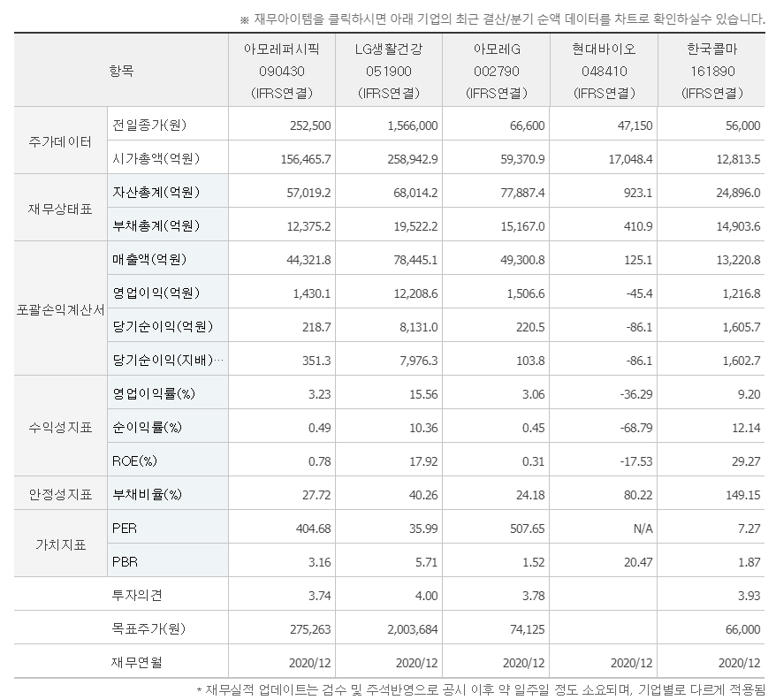Click the 순이익률(%) financial item
The width and height of the screenshot is (776, 700).
[147, 428]
